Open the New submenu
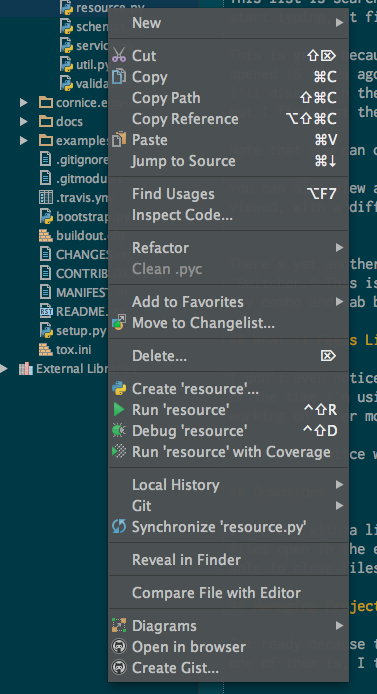This screenshot has width=377, height=694. click(228, 23)
